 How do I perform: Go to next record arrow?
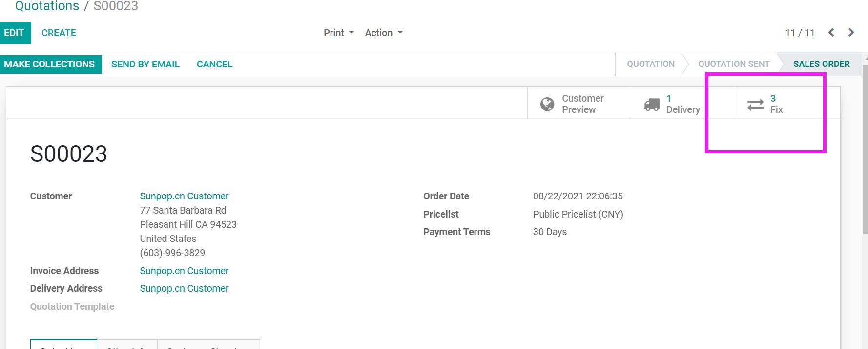click(x=851, y=33)
